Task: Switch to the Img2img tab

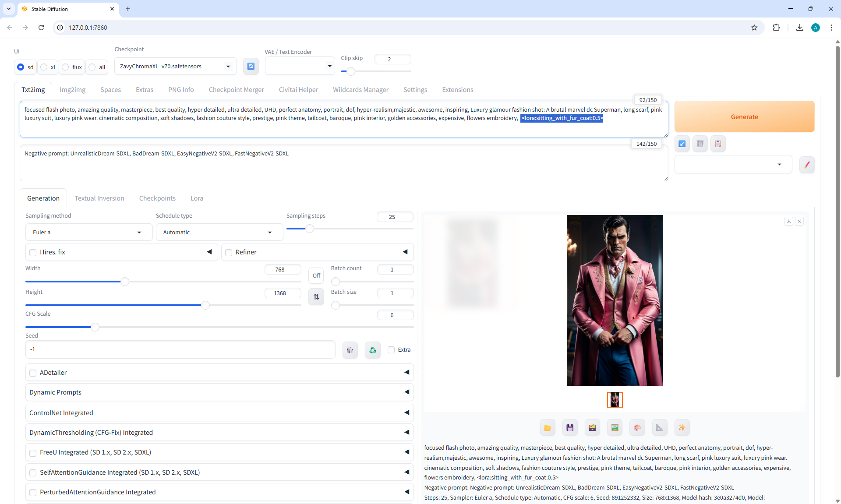Action: click(x=72, y=89)
